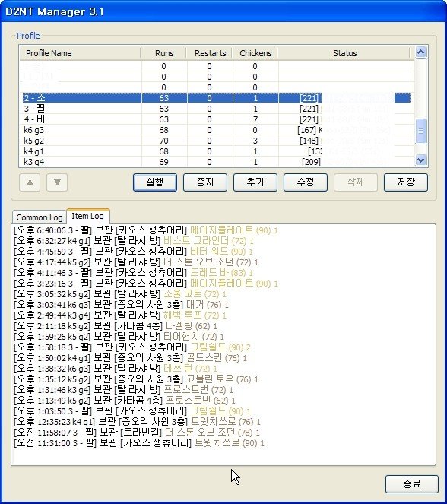The width and height of the screenshot is (447, 504).
Task: Select the profile row 'k4 g1'
Action: 215,151
